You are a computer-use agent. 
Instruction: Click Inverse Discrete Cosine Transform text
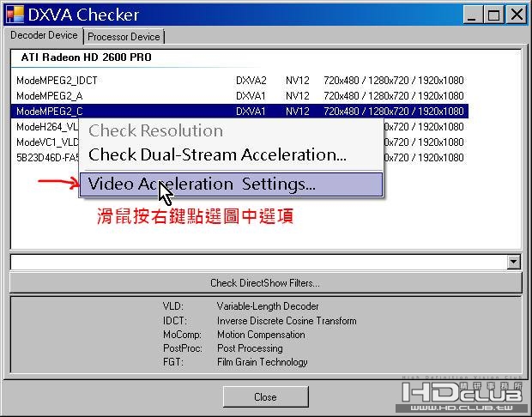click(x=287, y=321)
